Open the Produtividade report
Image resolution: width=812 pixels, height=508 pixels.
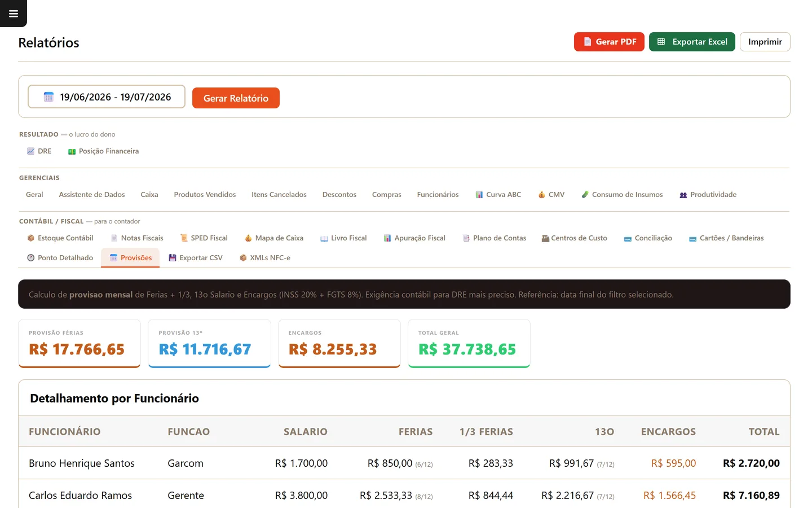[708, 195]
